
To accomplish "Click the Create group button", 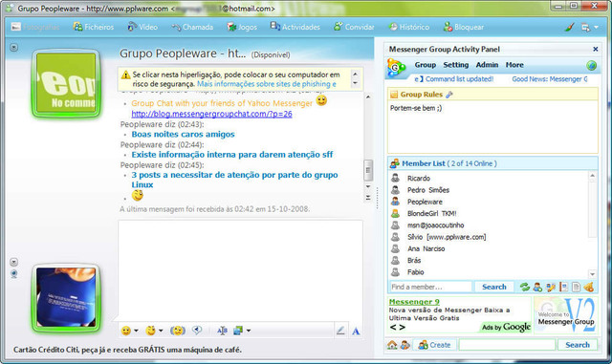I will point(434,345).
